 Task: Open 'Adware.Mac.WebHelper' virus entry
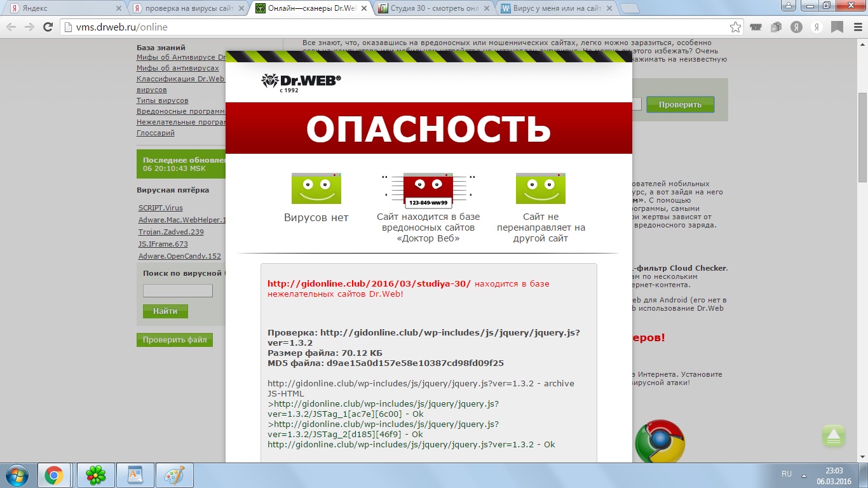(x=182, y=220)
